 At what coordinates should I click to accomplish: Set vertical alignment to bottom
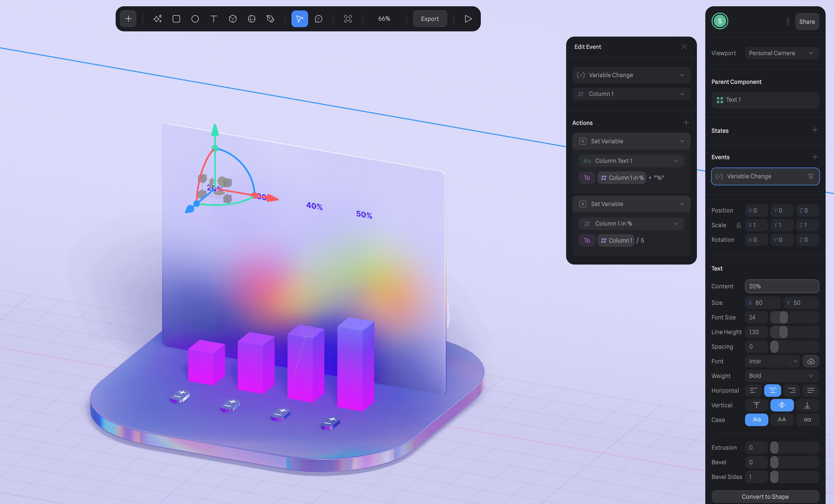click(x=807, y=405)
